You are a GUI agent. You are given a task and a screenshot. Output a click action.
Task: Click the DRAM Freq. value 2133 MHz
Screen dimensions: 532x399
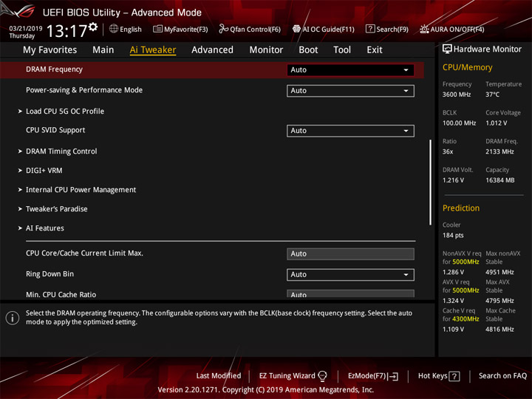(x=499, y=151)
